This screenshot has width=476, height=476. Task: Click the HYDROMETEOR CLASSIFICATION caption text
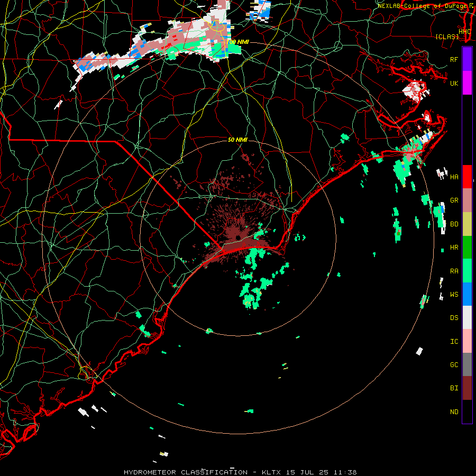[186, 472]
